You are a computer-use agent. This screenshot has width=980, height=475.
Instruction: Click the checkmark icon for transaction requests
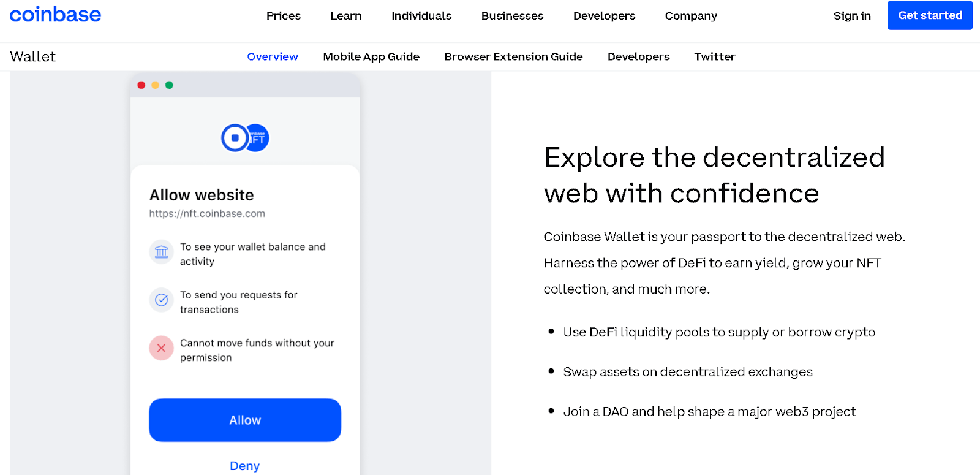161,300
